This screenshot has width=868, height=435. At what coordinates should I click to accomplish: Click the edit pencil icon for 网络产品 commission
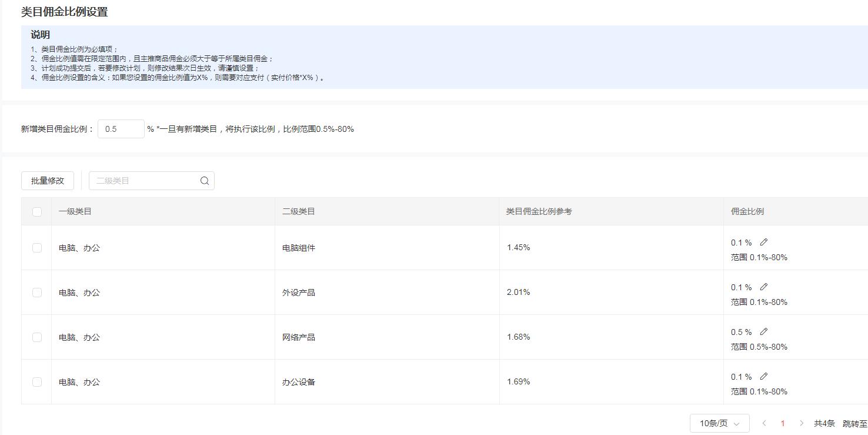pyautogui.click(x=763, y=331)
